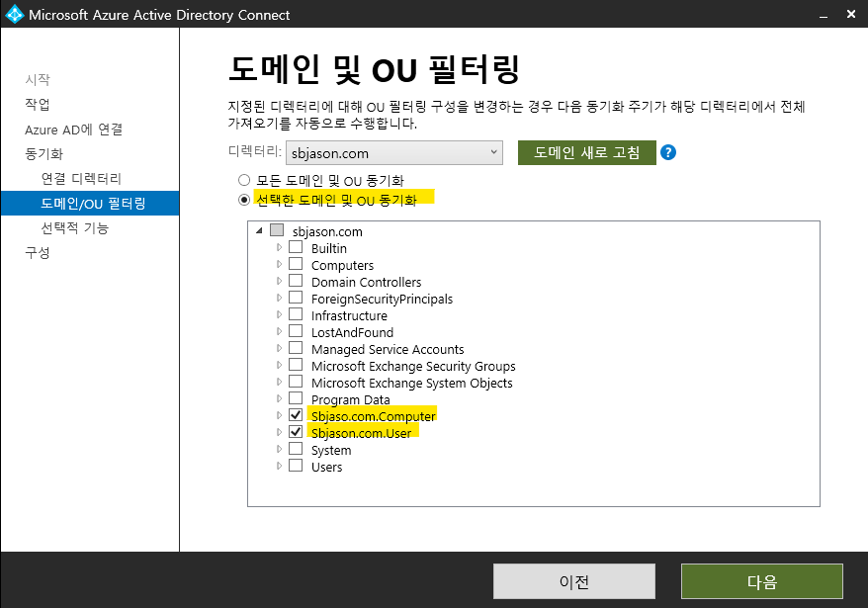Open the 디렉터리 sbjason.com dropdown

pyautogui.click(x=394, y=153)
